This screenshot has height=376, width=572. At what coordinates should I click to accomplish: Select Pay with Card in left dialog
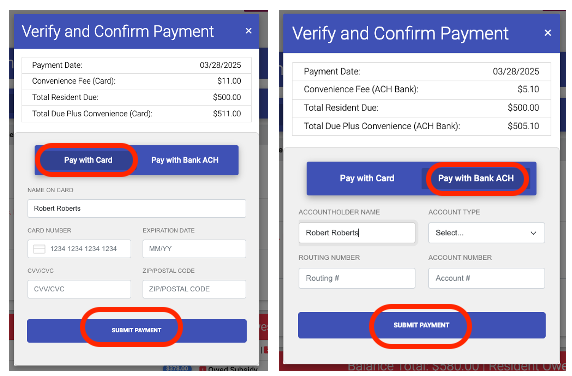click(x=88, y=160)
